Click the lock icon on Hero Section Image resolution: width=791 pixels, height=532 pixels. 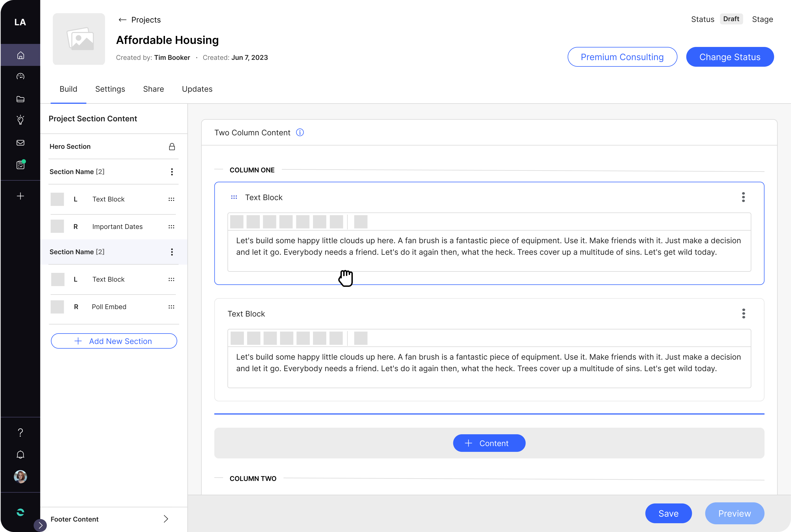pos(172,146)
